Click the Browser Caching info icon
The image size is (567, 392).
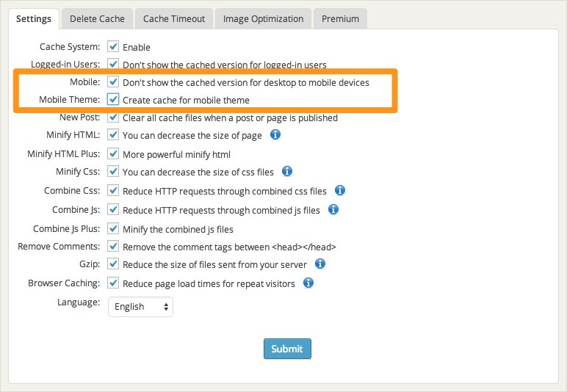[x=309, y=283]
